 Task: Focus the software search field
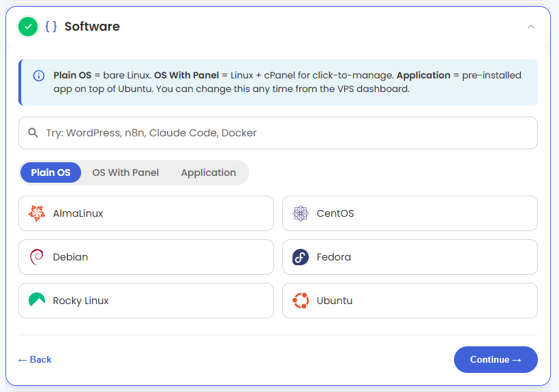coord(278,133)
